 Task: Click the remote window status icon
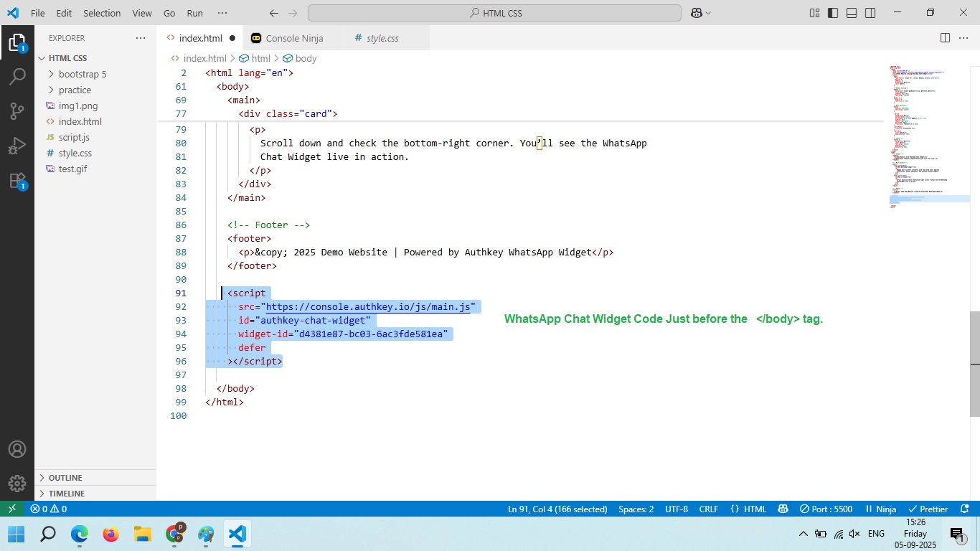tap(11, 509)
